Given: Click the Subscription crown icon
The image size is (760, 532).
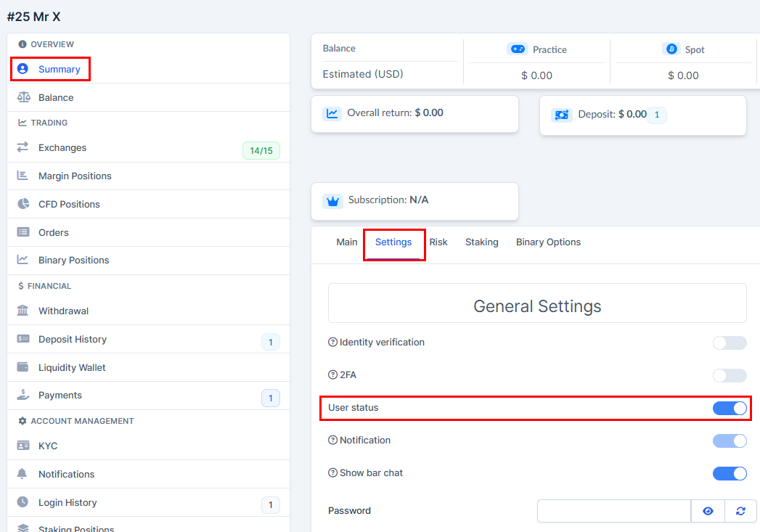Looking at the screenshot, I should 333,201.
